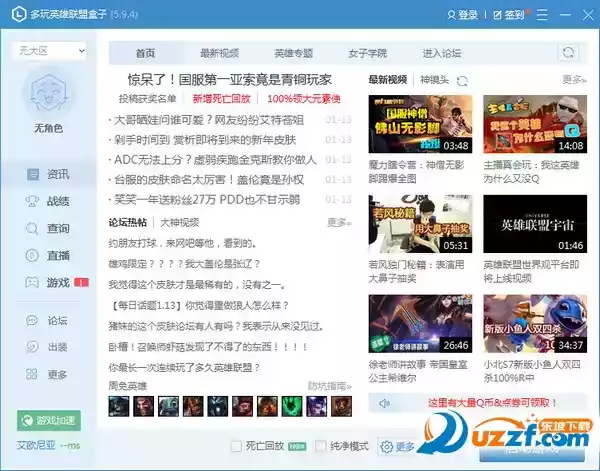Select the 论坛热帖 tab

(x=128, y=223)
